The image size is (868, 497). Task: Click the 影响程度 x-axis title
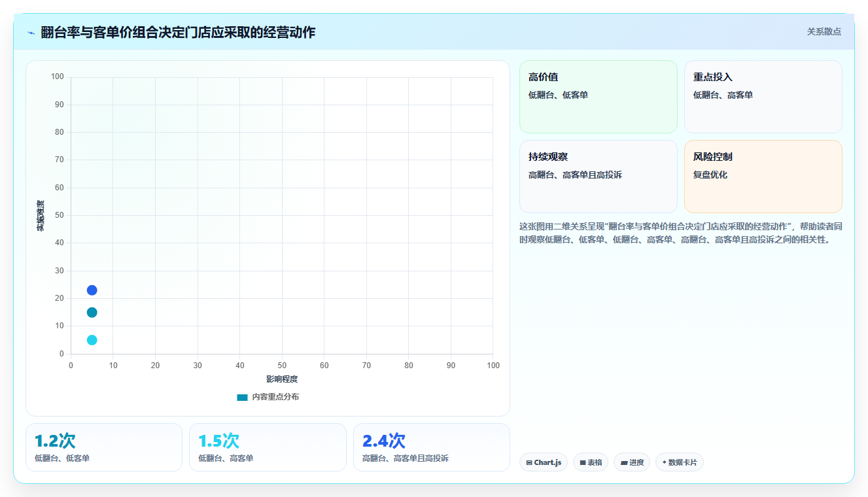point(282,379)
